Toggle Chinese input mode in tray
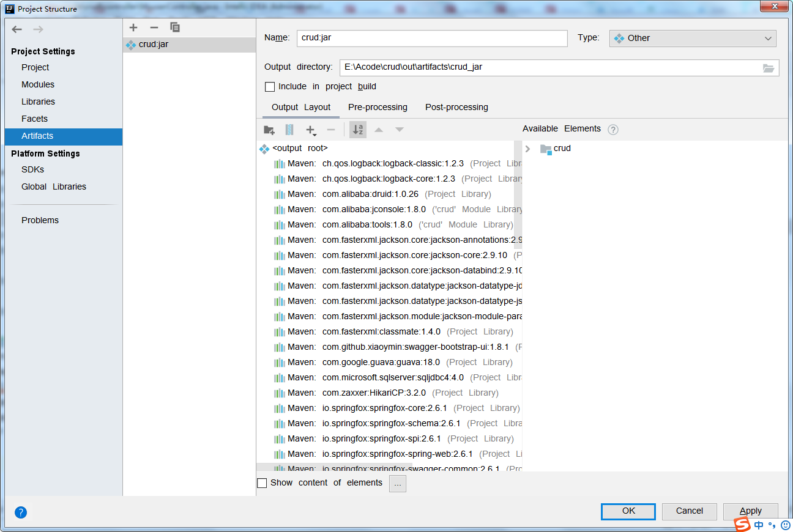 click(x=759, y=525)
